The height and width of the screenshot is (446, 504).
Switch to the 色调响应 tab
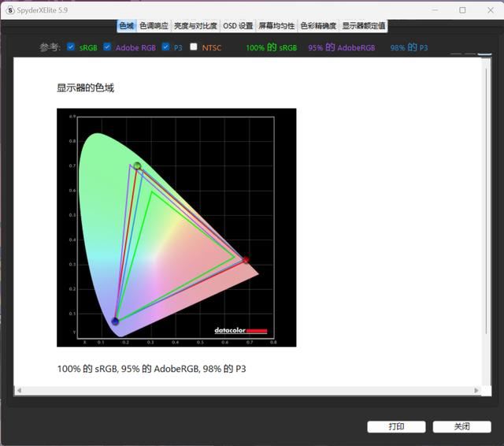[154, 26]
